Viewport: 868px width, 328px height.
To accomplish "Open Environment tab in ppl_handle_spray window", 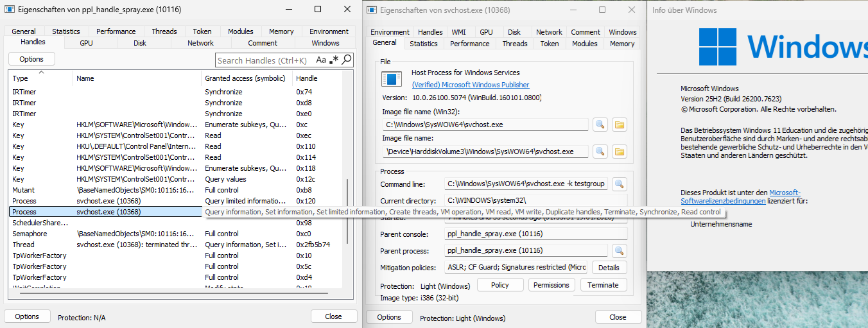I will coord(329,31).
